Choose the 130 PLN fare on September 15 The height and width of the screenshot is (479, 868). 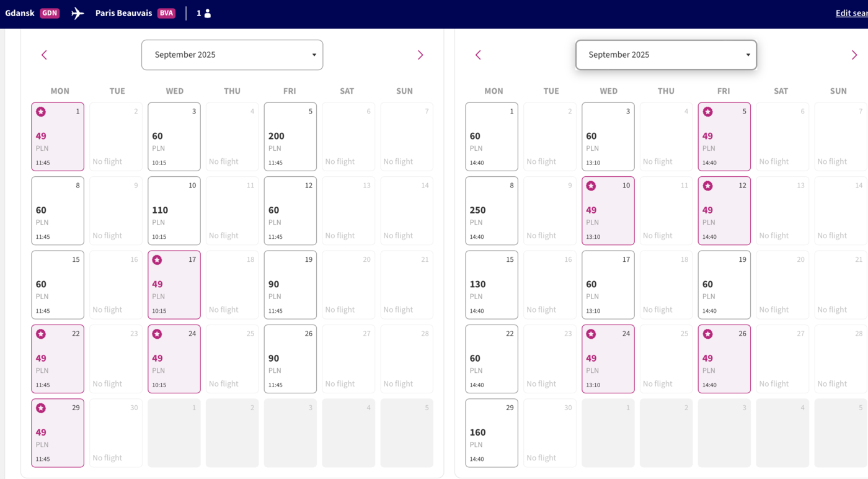pos(492,285)
